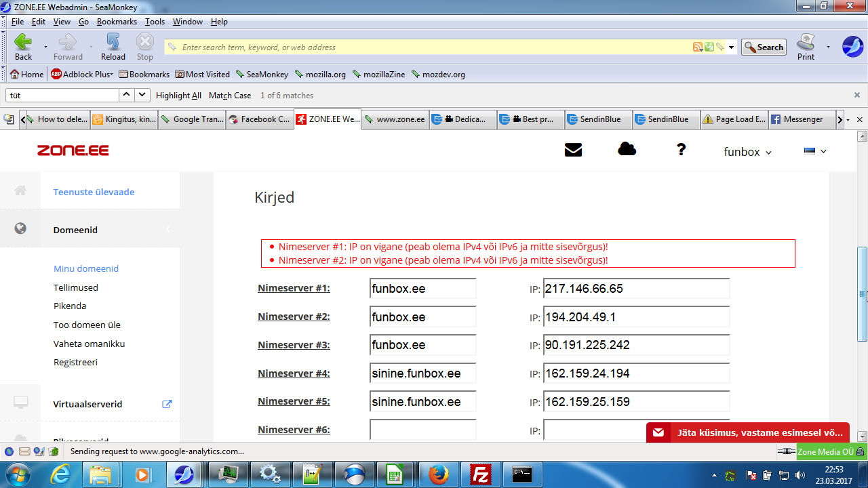Viewport: 868px width, 488px height.
Task: Open help via the question mark icon
Action: click(682, 150)
